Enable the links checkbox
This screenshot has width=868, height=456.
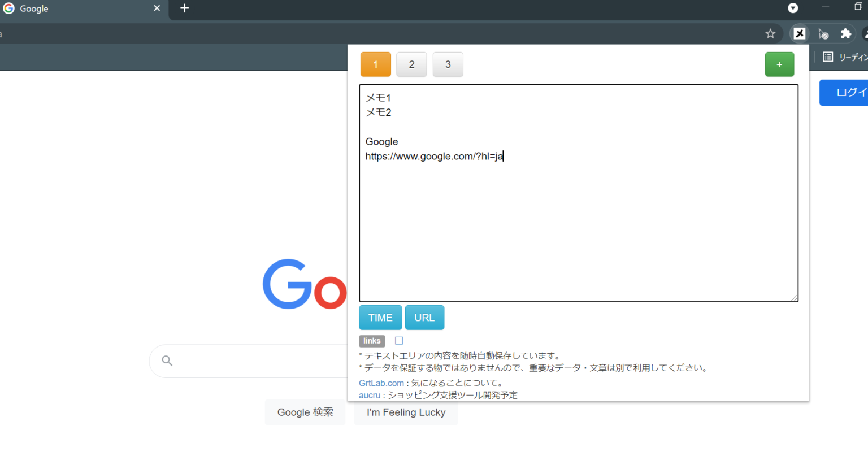tap(398, 340)
